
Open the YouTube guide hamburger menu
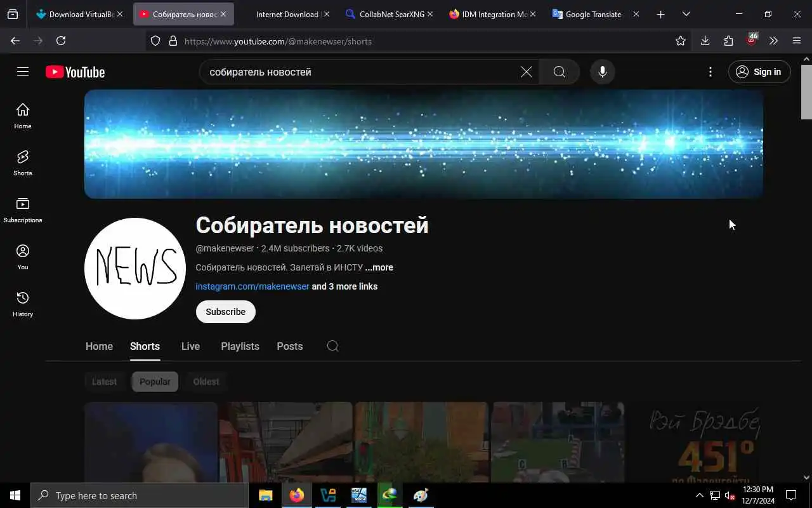pyautogui.click(x=23, y=72)
